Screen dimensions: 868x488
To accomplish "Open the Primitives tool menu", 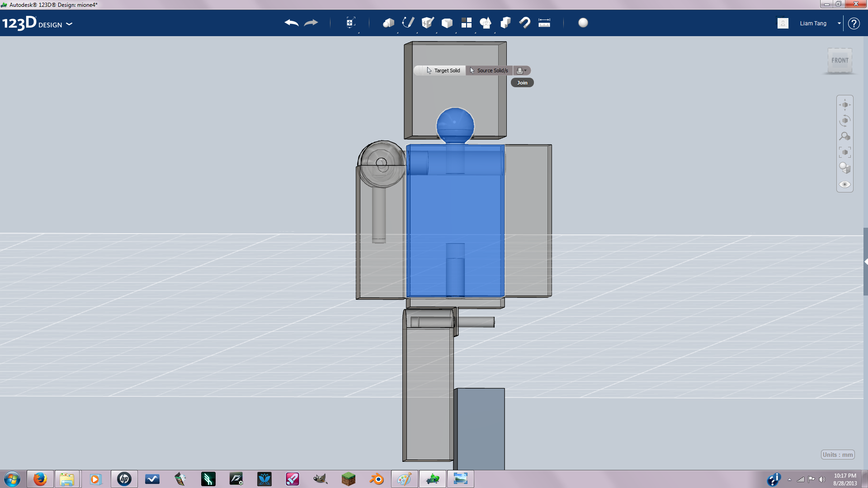I will click(389, 23).
